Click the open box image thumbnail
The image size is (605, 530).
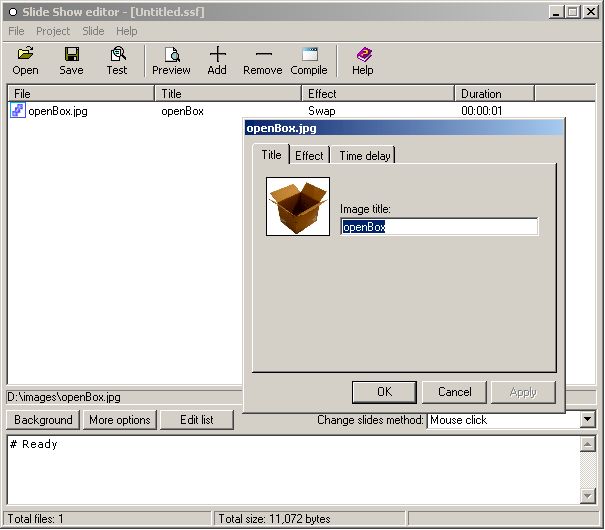point(298,206)
